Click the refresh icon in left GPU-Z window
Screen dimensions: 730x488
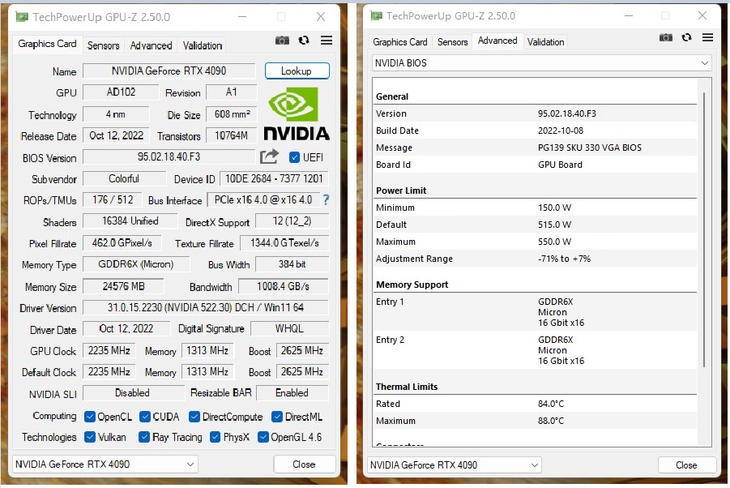point(304,41)
